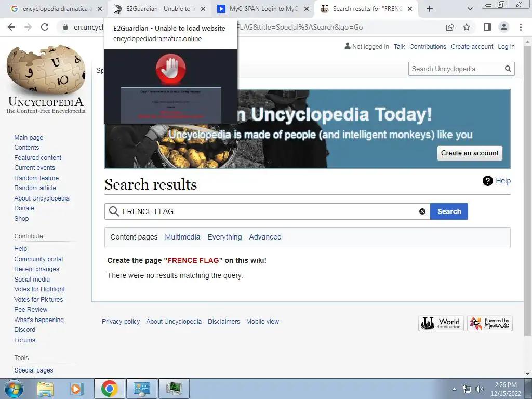Screen dimensions: 532x399
Task: Open Random feature in sidebar
Action: coord(36,178)
